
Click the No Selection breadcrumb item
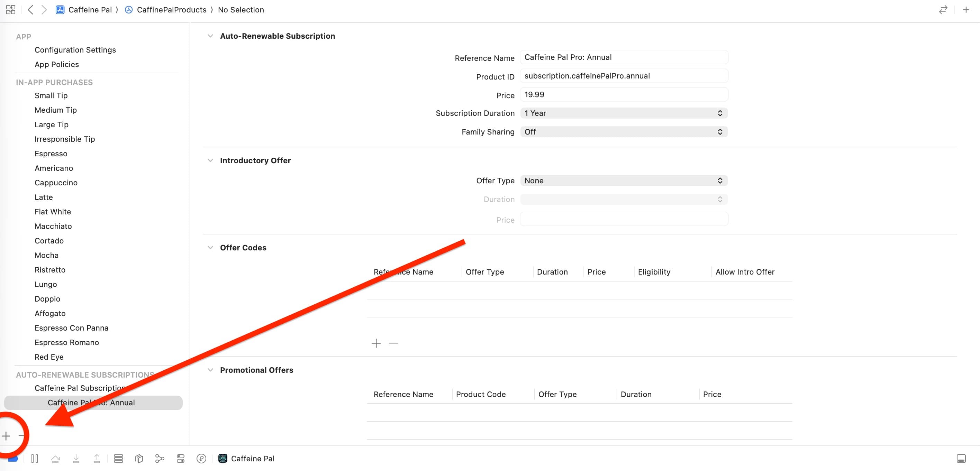(241, 9)
